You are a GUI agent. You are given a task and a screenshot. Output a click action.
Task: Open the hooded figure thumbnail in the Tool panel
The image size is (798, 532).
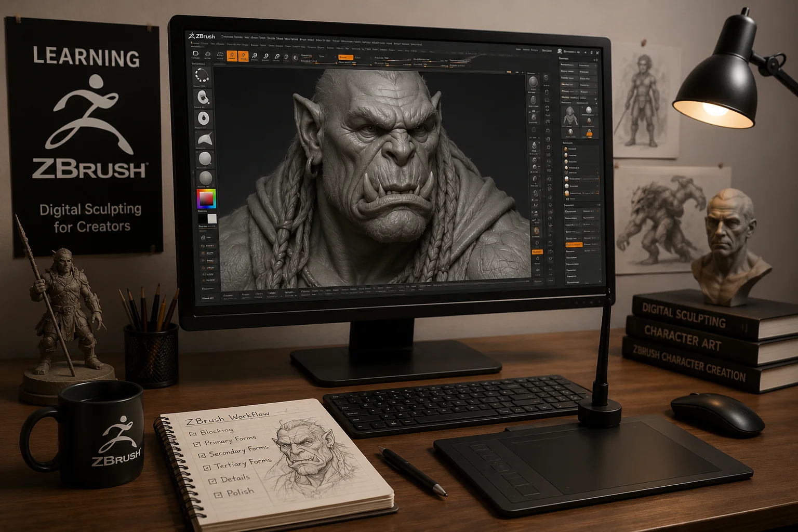[570, 116]
